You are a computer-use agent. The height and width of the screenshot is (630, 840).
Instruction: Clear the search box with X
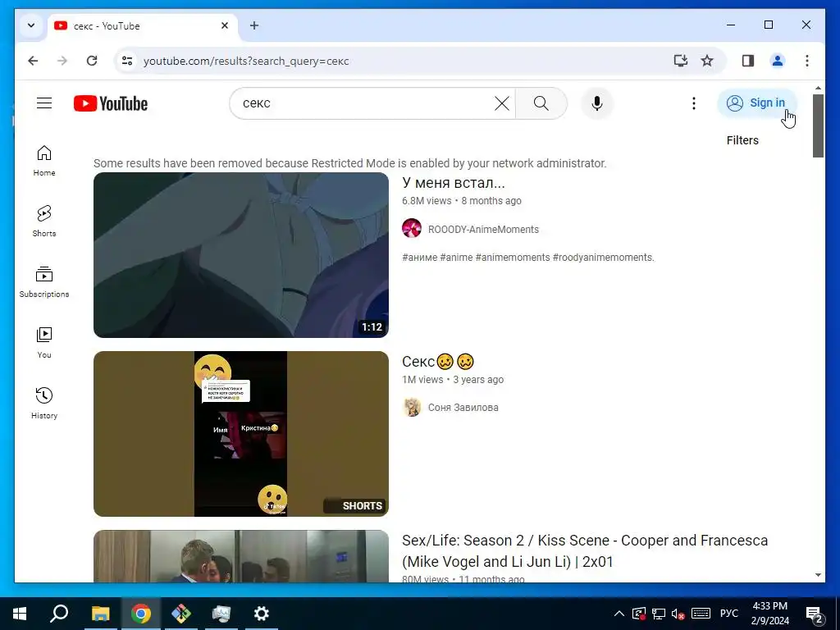501,103
